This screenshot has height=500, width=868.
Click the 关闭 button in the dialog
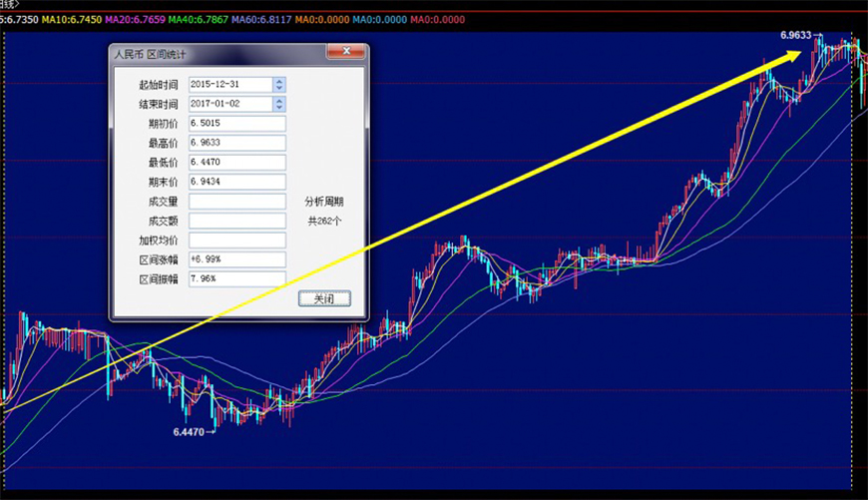[324, 298]
